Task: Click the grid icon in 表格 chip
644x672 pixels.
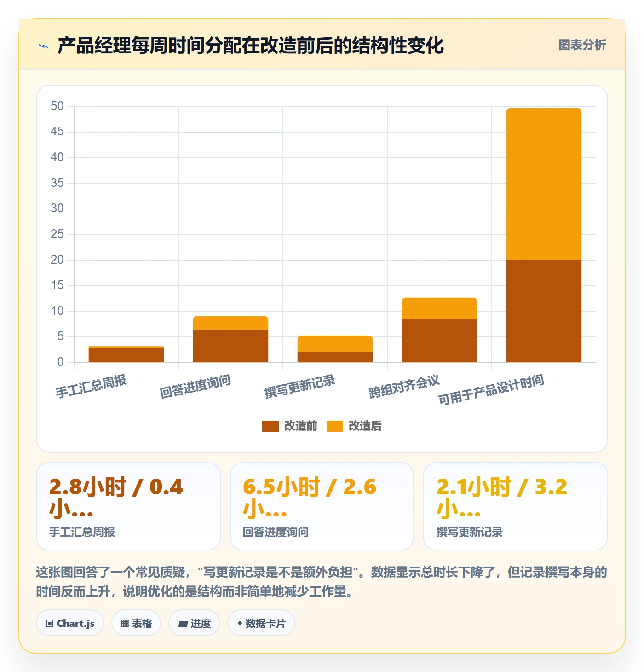Action: (125, 624)
